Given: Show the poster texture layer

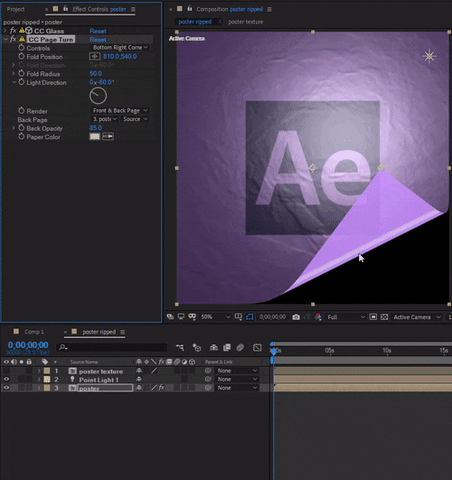Looking at the screenshot, I should pyautogui.click(x=6, y=371).
